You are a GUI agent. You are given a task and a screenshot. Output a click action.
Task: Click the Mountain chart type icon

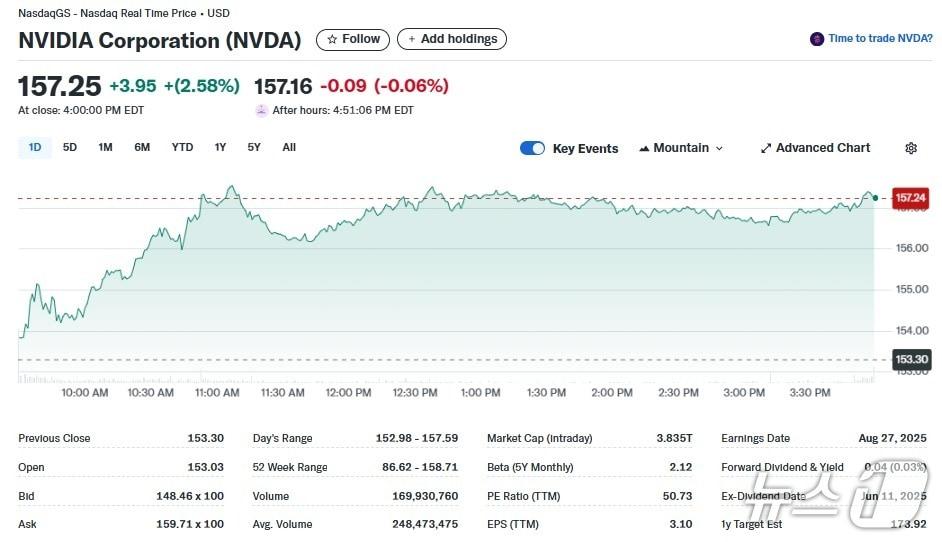(644, 148)
